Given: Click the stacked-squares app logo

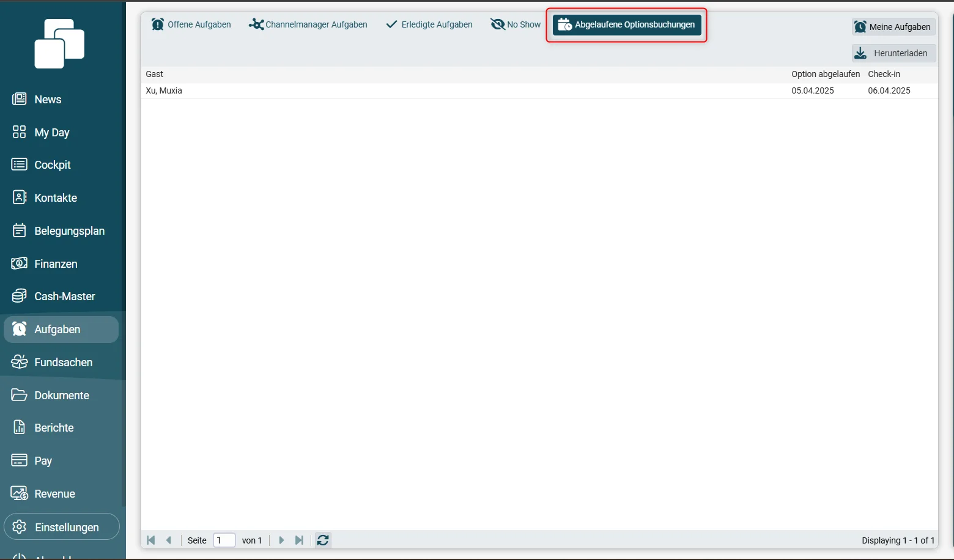Looking at the screenshot, I should point(59,43).
